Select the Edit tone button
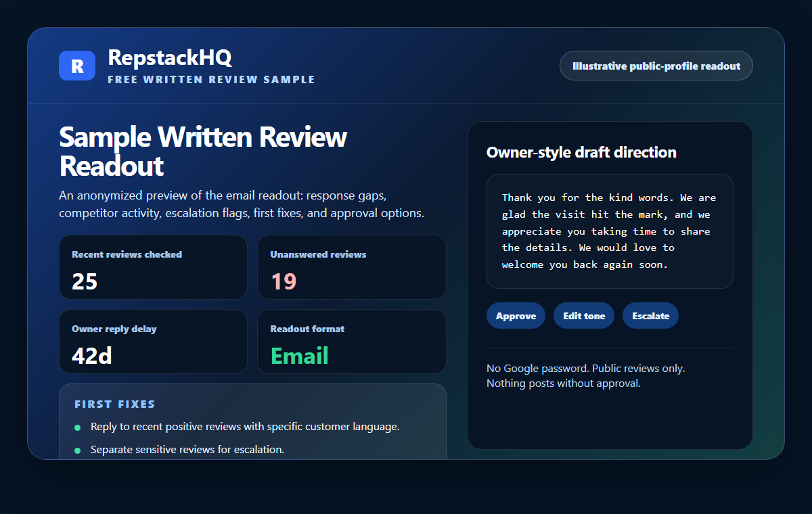This screenshot has width=812, height=514. coord(584,316)
